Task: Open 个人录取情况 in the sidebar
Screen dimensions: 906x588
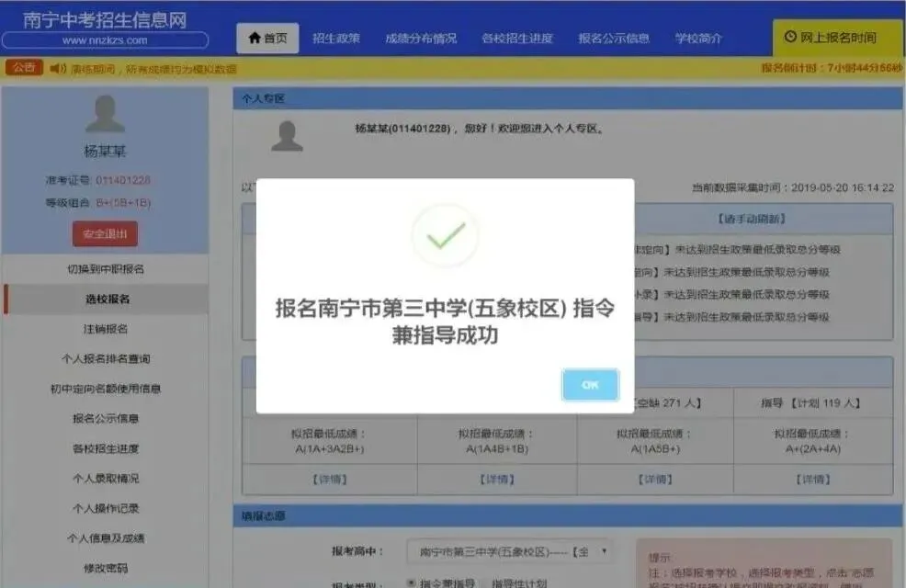Action: coord(105,479)
